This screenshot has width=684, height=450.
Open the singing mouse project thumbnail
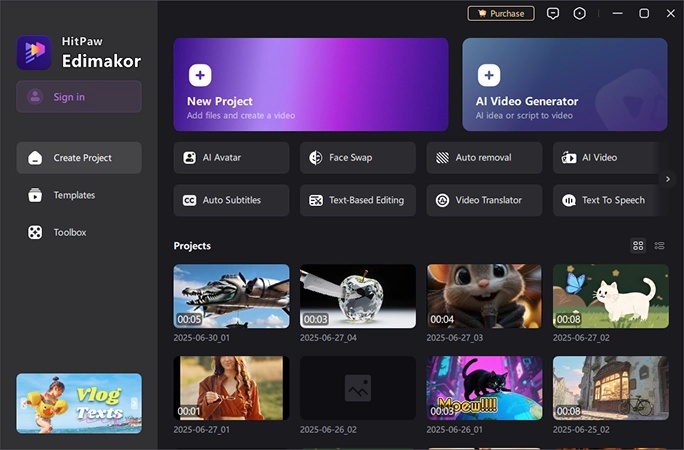pyautogui.click(x=484, y=296)
